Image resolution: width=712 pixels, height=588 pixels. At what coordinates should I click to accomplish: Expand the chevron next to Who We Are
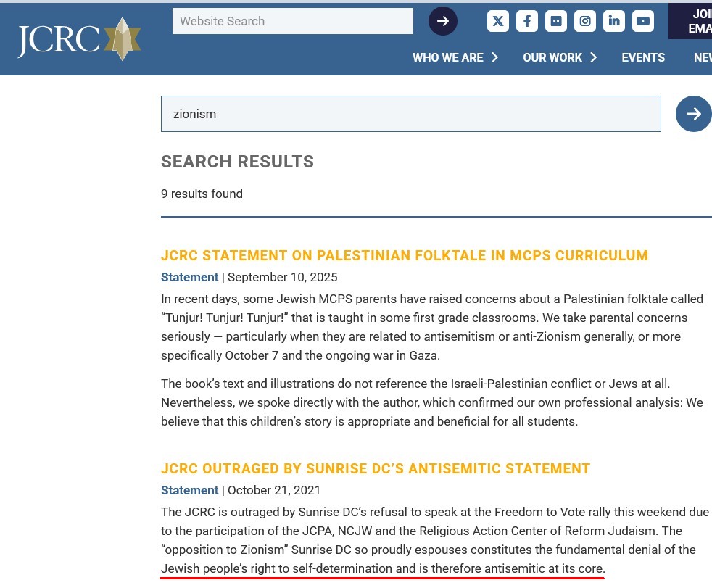tap(495, 57)
